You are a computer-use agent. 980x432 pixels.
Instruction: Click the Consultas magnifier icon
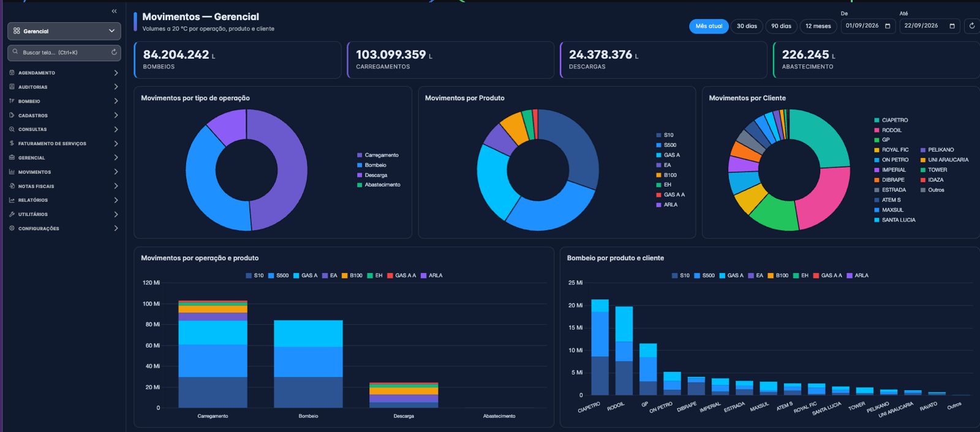click(x=12, y=129)
